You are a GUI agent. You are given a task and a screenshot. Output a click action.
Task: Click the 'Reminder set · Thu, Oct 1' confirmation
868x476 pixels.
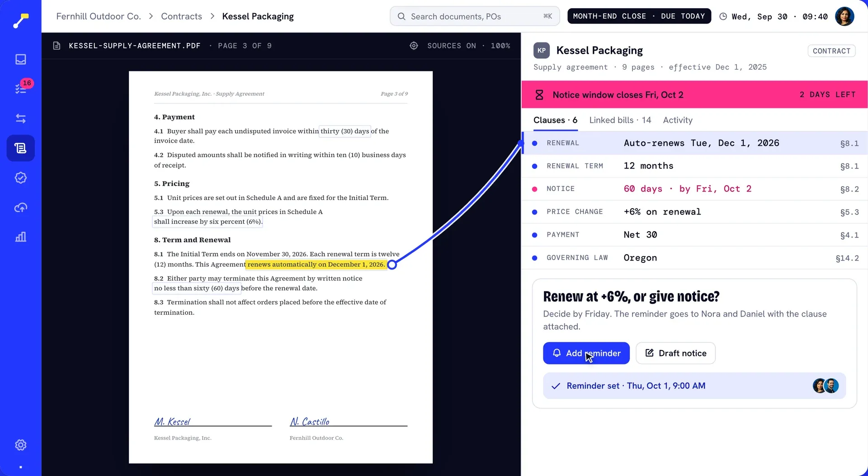[694, 386]
